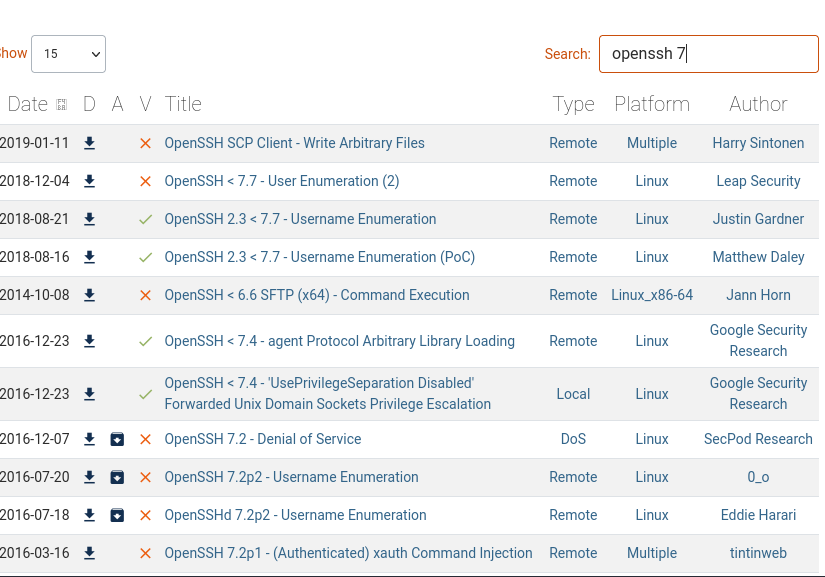This screenshot has width=825, height=577.
Task: Download the xauth Command Injection exploit
Action: (90, 553)
